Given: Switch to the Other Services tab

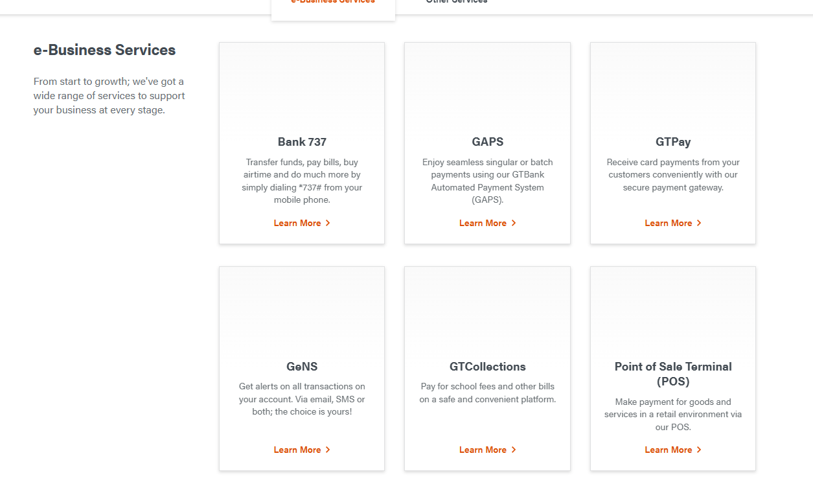Looking at the screenshot, I should (x=456, y=3).
